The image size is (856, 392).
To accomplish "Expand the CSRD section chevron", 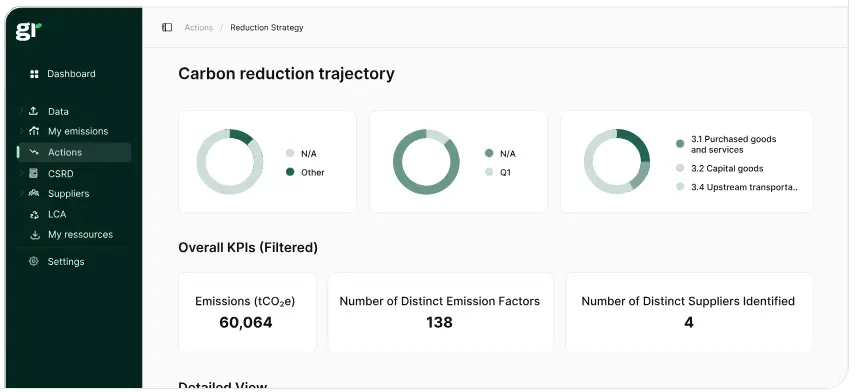I will pos(22,173).
